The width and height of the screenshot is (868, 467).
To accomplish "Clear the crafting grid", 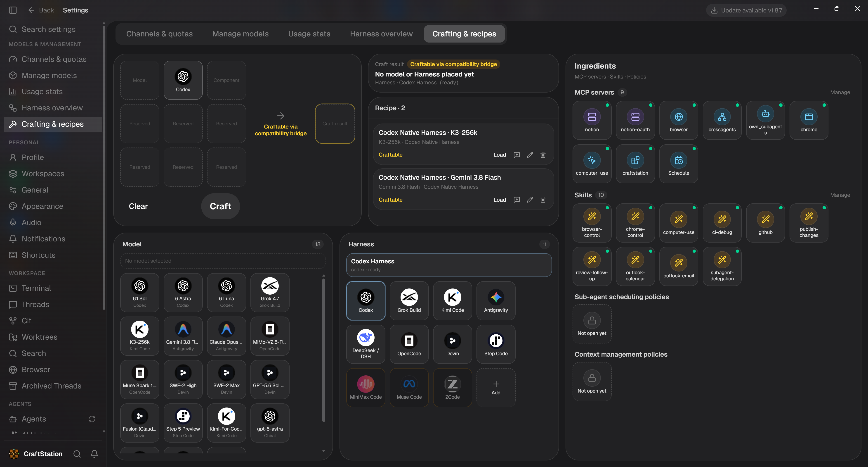I will (138, 206).
